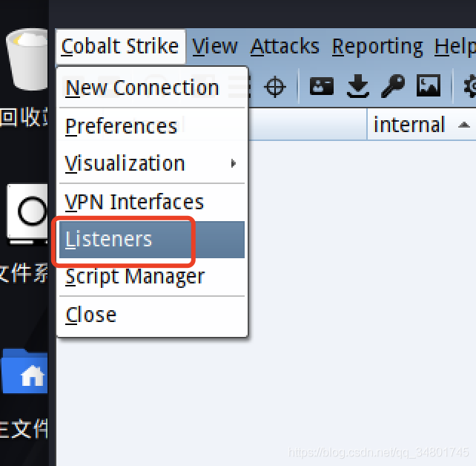
Task: Click the gear icon in toolbar
Action: pyautogui.click(x=470, y=86)
